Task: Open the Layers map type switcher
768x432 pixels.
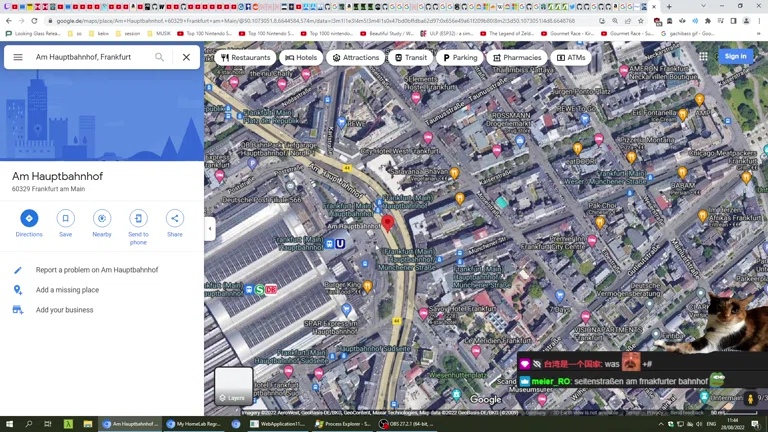Action: (233, 385)
